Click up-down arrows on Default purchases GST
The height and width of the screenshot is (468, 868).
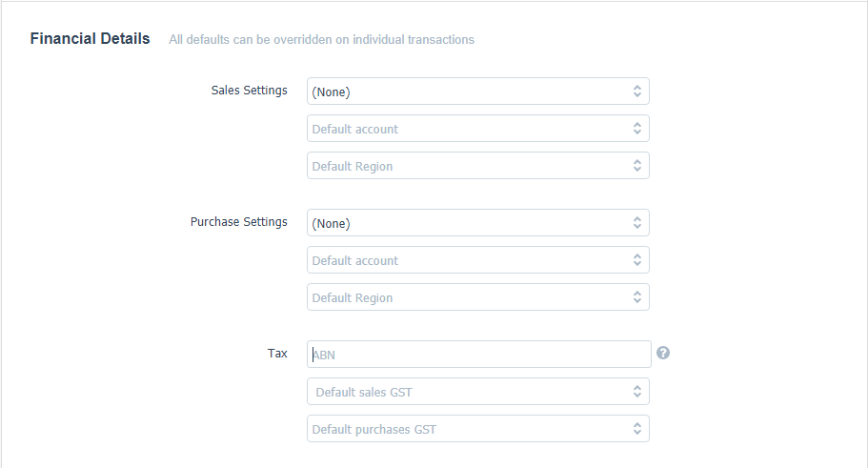pyautogui.click(x=637, y=429)
